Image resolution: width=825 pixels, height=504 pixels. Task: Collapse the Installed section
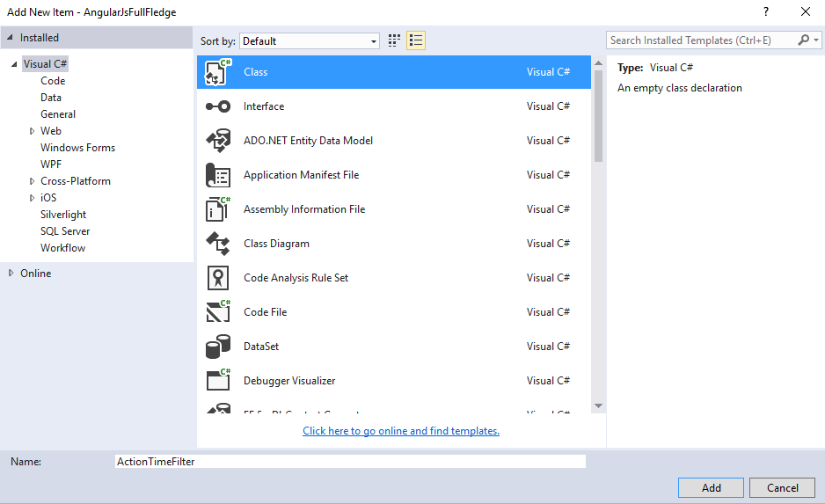pyautogui.click(x=10, y=37)
